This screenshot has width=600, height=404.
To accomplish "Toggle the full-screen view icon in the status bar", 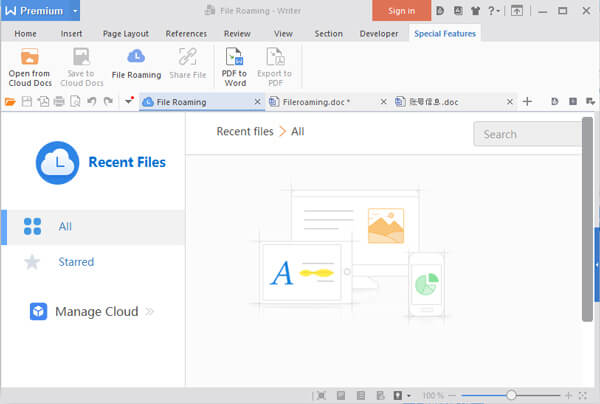I will 582,396.
